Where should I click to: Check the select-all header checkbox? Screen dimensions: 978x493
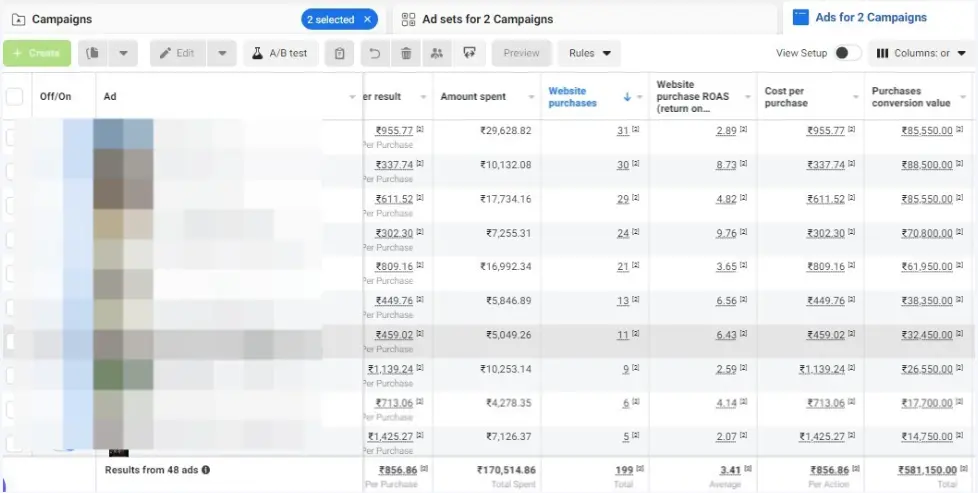tap(15, 97)
